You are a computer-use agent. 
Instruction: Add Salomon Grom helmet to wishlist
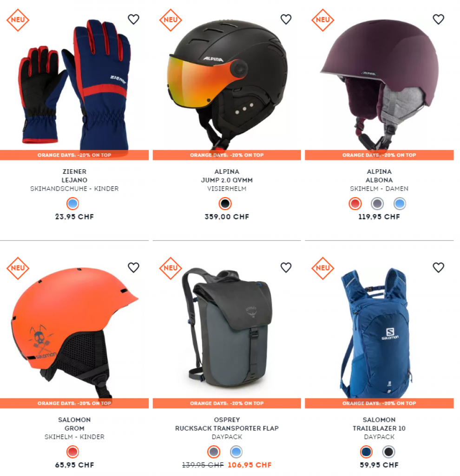pyautogui.click(x=133, y=267)
